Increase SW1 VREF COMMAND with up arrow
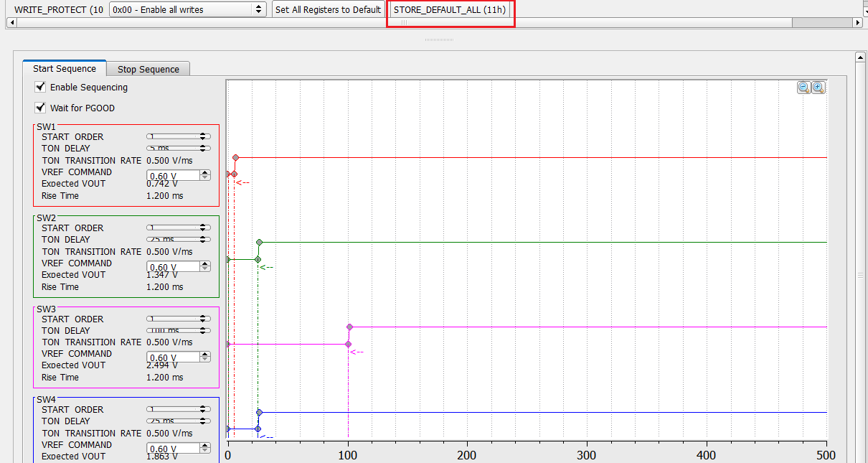Screen dimensions: 868x463 tap(205, 172)
